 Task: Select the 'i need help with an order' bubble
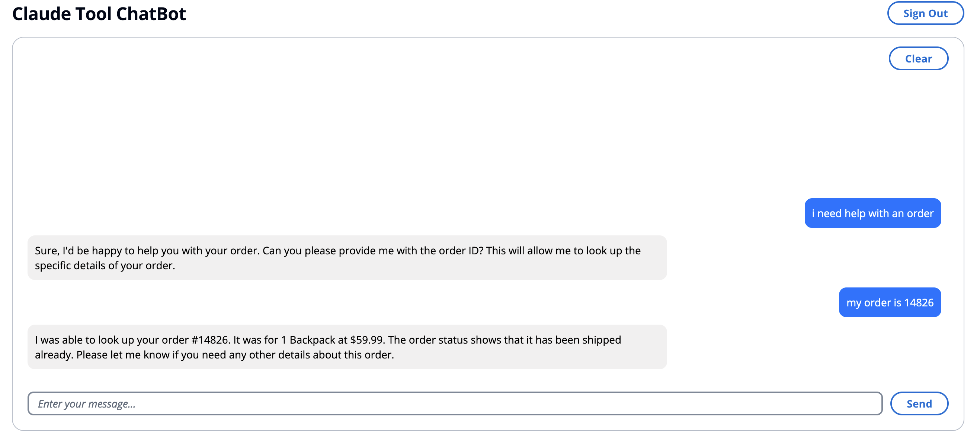[x=872, y=213]
